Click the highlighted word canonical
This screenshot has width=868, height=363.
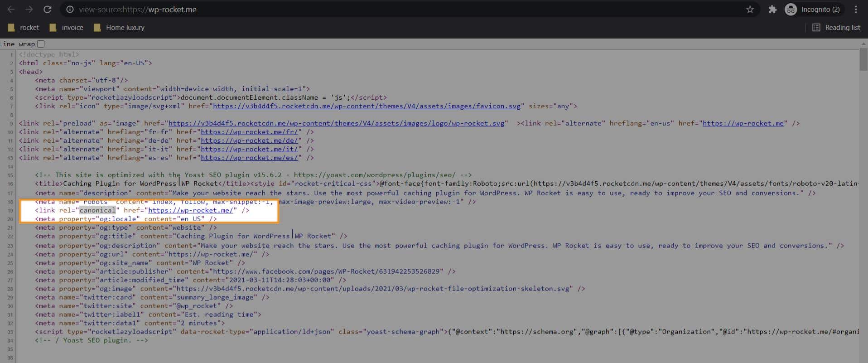pyautogui.click(x=97, y=210)
